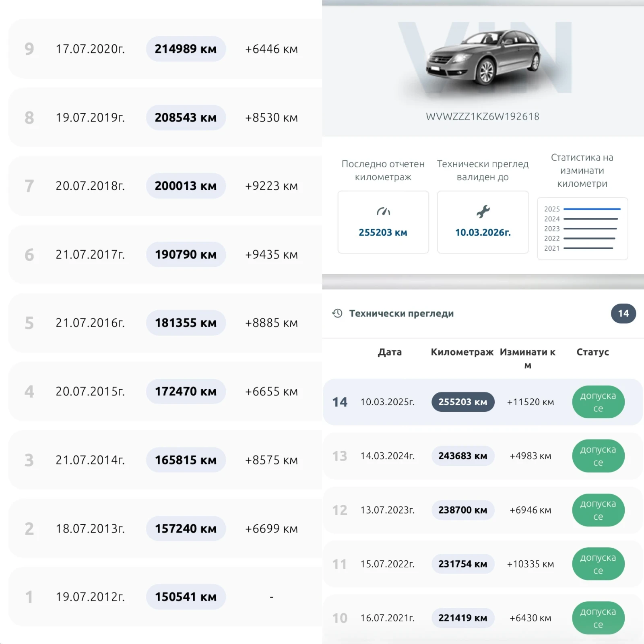This screenshot has height=644, width=644.
Task: Select the 255203 км dark mileage badge
Action: 462,402
